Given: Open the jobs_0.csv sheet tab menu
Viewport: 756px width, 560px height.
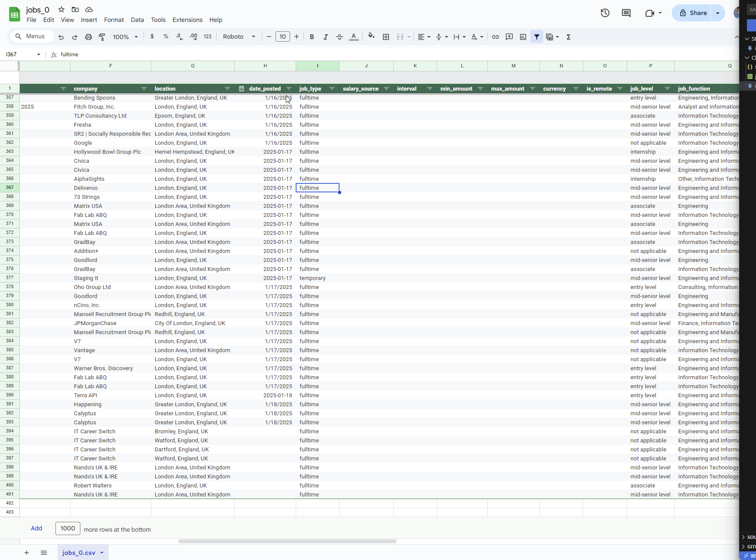Looking at the screenshot, I should [x=102, y=553].
